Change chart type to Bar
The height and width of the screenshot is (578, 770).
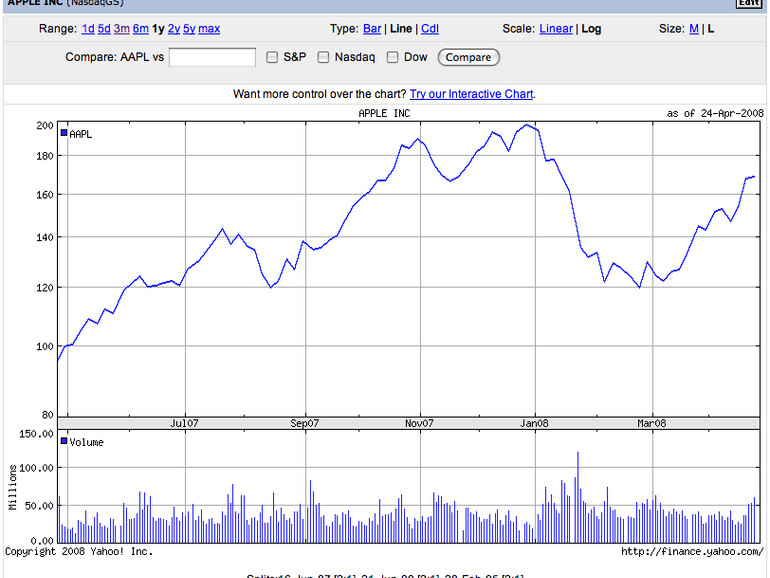[372, 29]
